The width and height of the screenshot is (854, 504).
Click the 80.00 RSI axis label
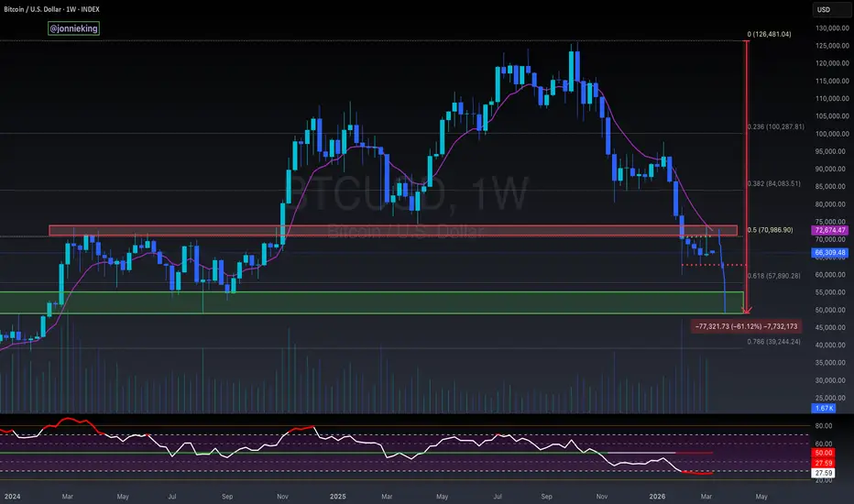coord(824,426)
